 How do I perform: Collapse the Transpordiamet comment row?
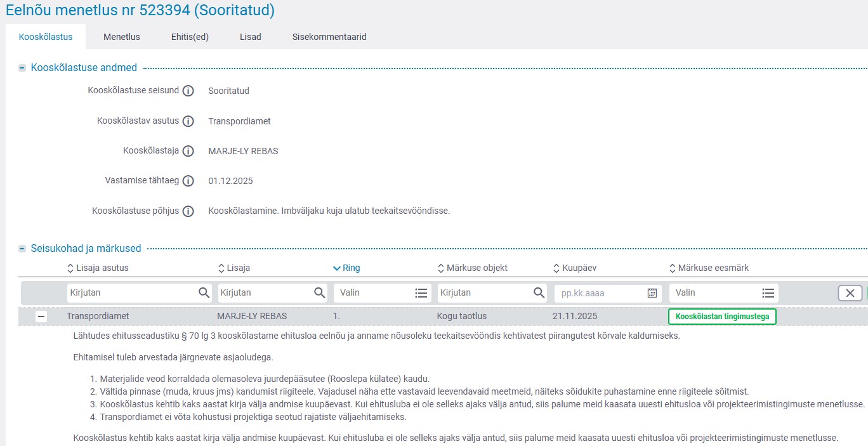pyautogui.click(x=41, y=317)
